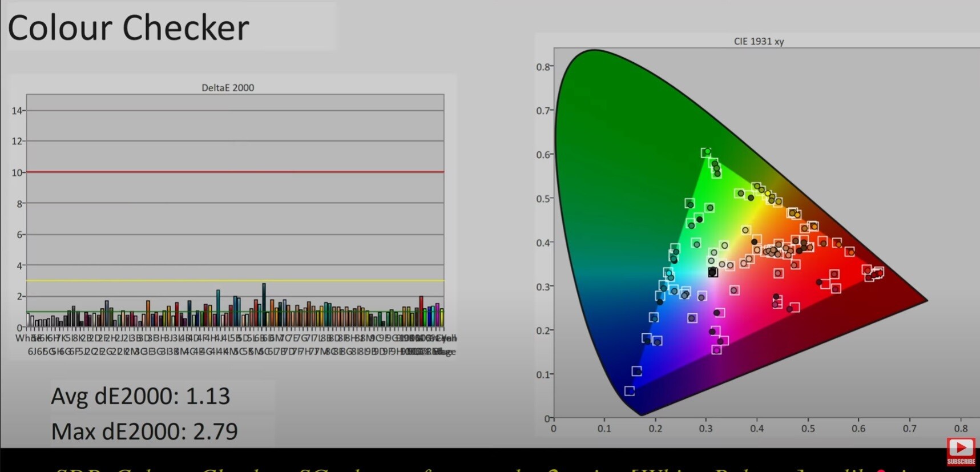Click the 8 label on the DeltaE axis

tap(19, 204)
